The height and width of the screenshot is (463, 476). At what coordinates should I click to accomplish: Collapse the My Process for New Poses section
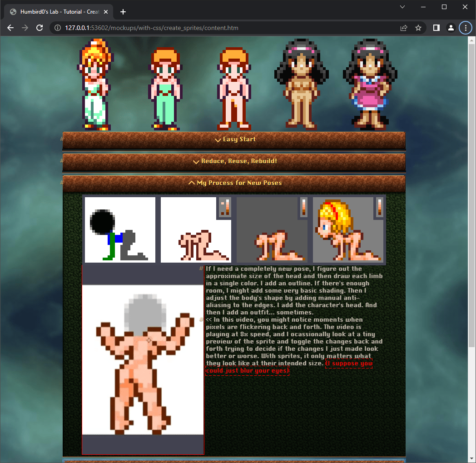pyautogui.click(x=234, y=183)
